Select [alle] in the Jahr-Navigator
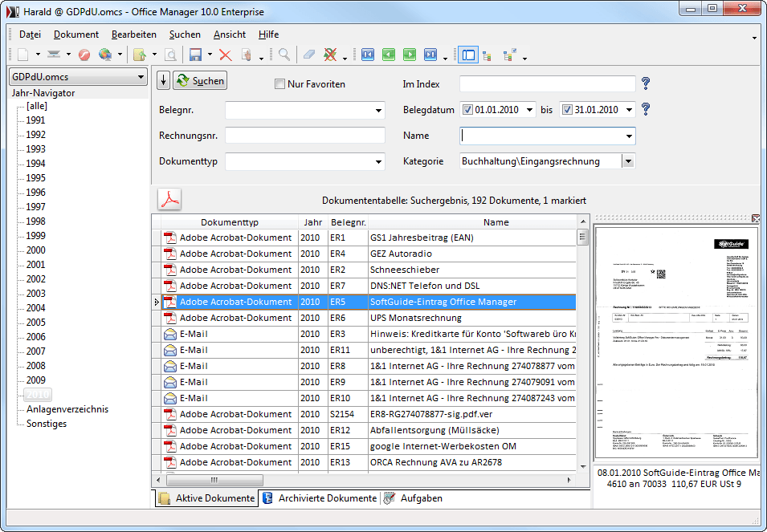Viewport: 767px width, 532px height. coord(37,106)
